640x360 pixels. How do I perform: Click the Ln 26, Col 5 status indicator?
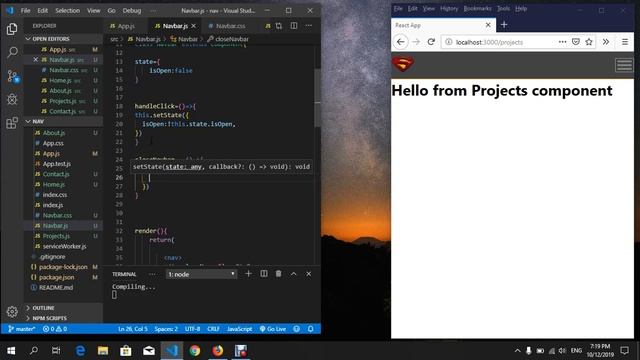coord(133,329)
